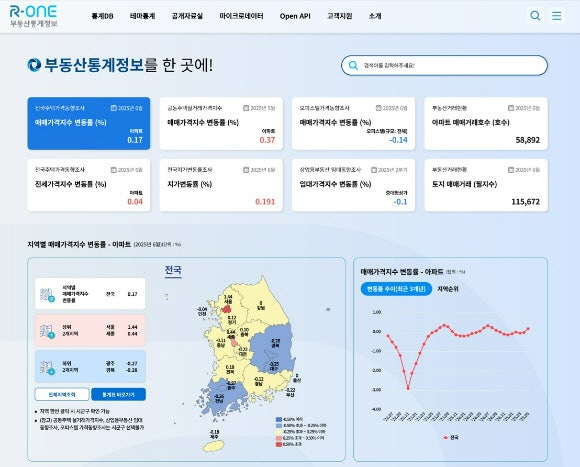
Task: Click the 전국 map title
Action: tap(173, 270)
